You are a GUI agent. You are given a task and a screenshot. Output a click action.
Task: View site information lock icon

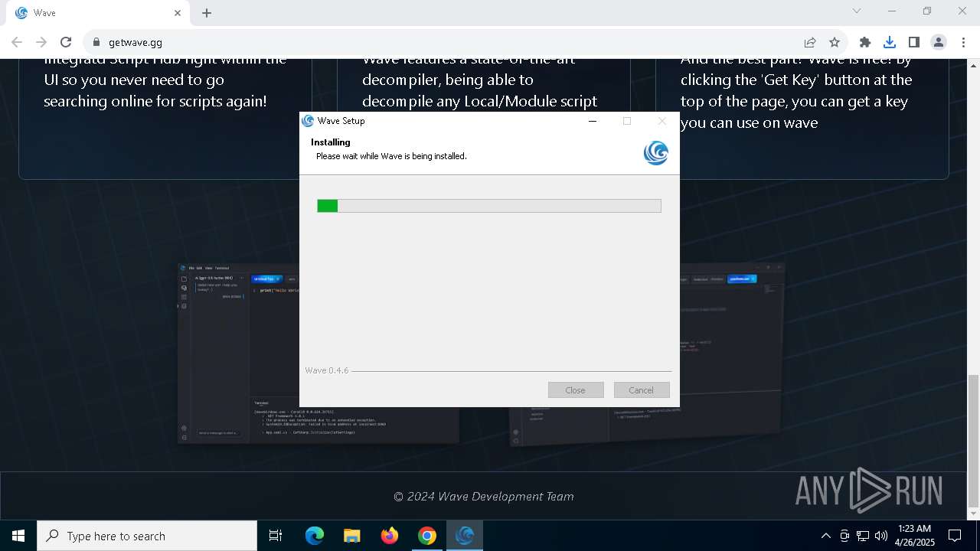pyautogui.click(x=96, y=42)
